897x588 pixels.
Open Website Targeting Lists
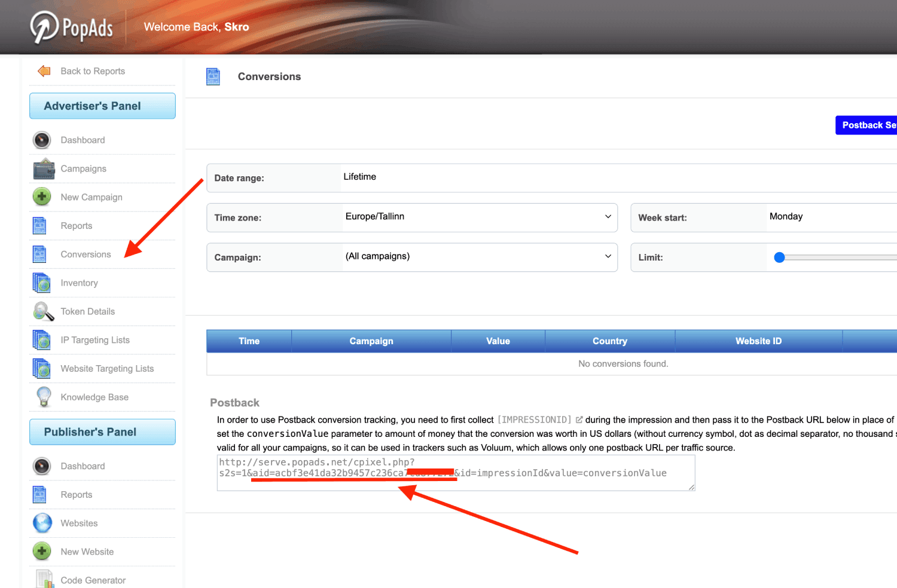(107, 369)
